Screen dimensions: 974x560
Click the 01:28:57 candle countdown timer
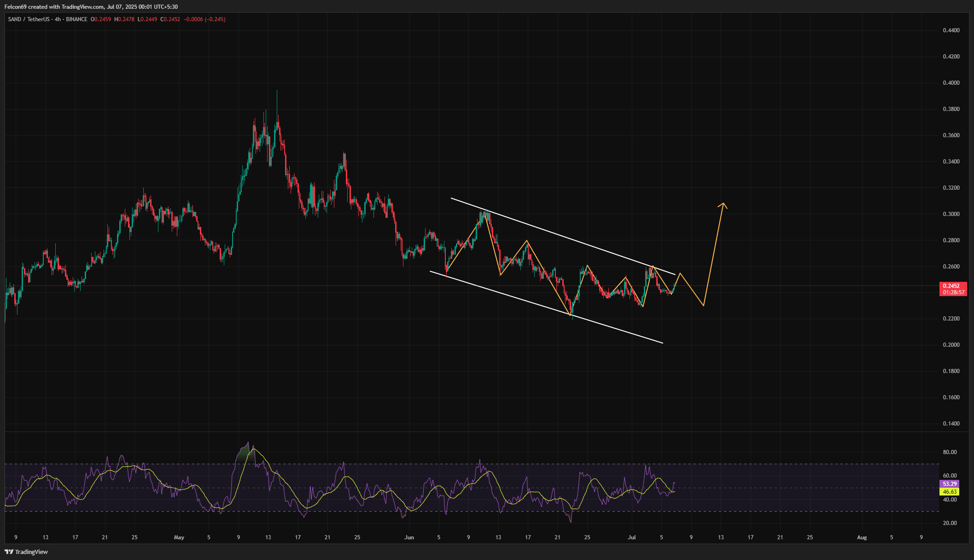(x=953, y=292)
